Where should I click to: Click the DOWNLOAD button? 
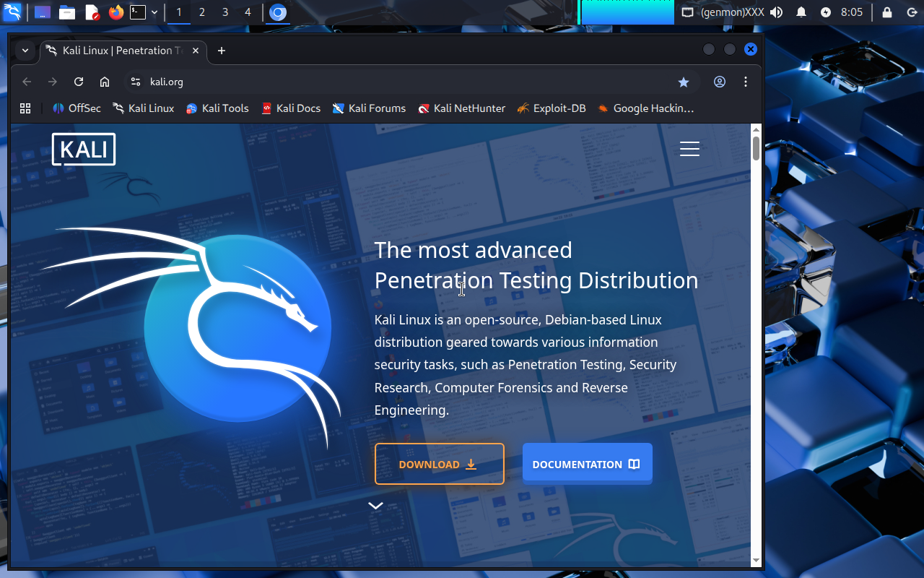coord(440,464)
